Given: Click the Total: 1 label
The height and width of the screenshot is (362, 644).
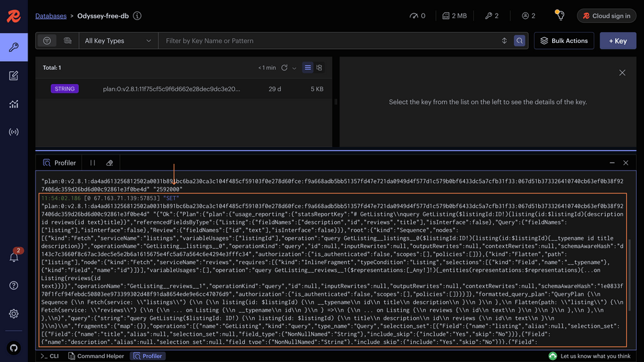Looking at the screenshot, I should pos(52,68).
